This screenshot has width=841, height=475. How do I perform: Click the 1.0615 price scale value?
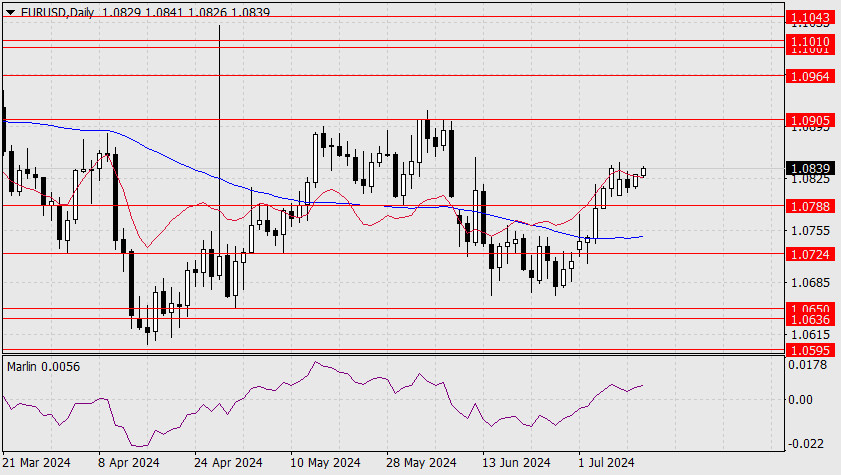(x=810, y=335)
